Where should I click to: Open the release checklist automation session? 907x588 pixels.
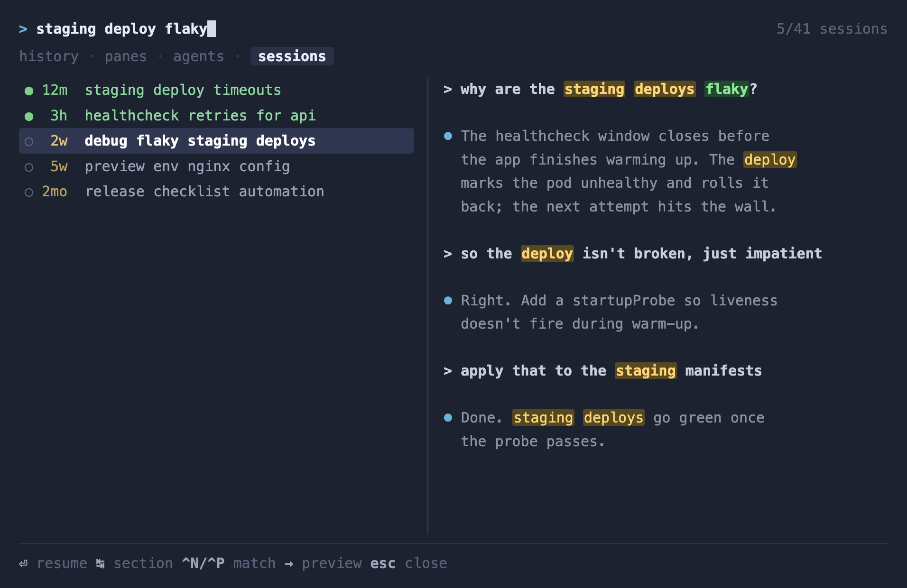(x=216, y=192)
